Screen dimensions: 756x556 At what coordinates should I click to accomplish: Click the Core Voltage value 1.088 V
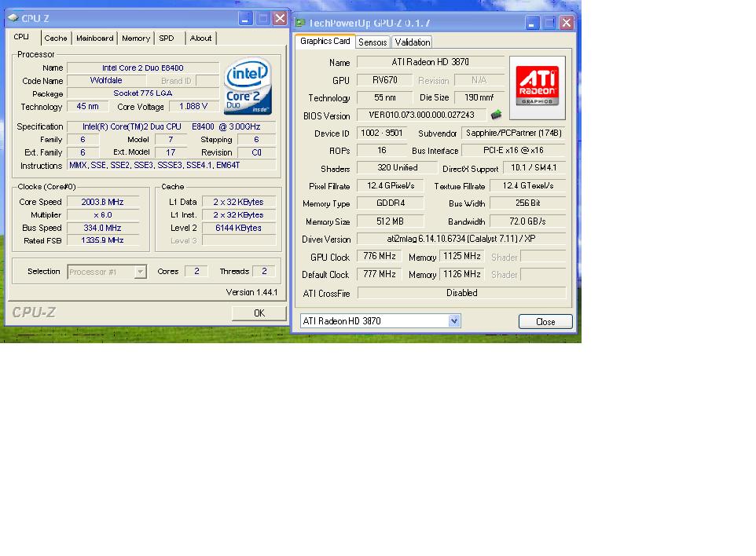193,107
